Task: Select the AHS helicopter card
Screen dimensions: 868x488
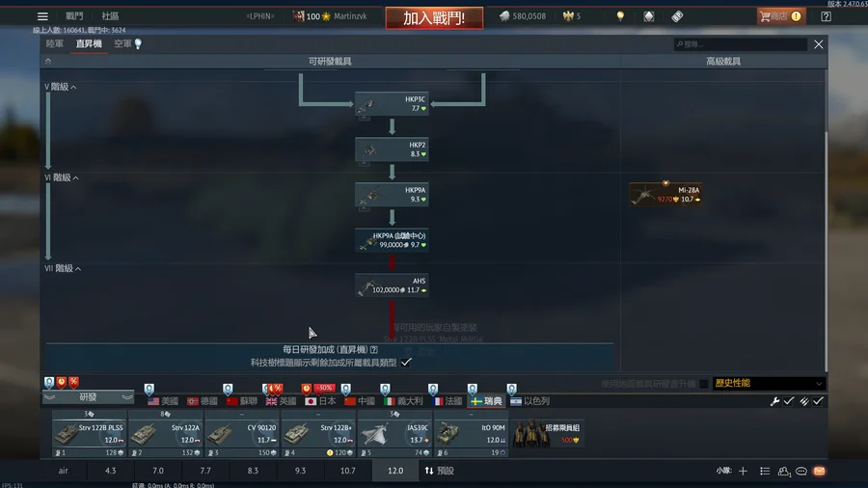Action: click(392, 285)
